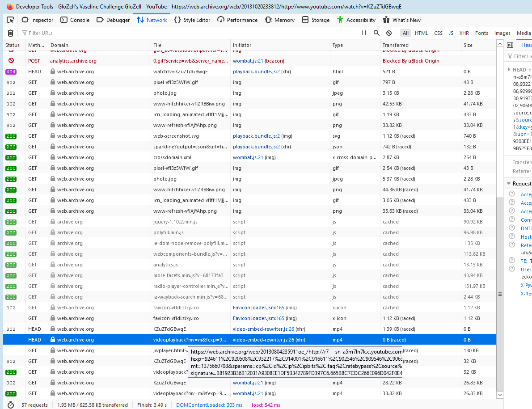Open wombat.js:21 initiator for crossdomain.xml
The height and width of the screenshot is (409, 532).
click(248, 157)
